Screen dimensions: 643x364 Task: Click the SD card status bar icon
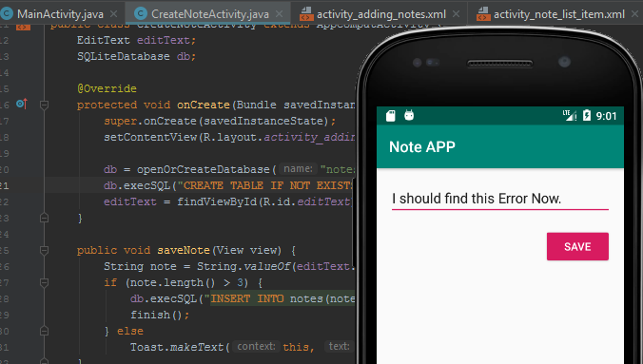point(391,116)
